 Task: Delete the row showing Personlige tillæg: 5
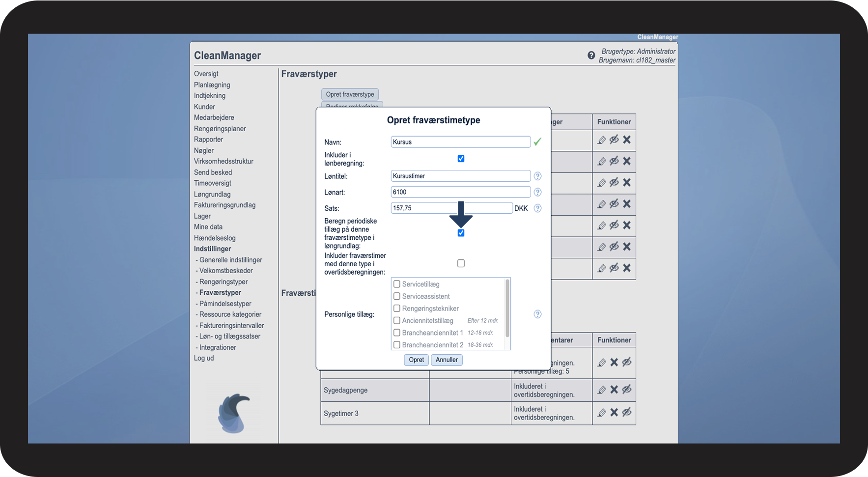(x=614, y=363)
